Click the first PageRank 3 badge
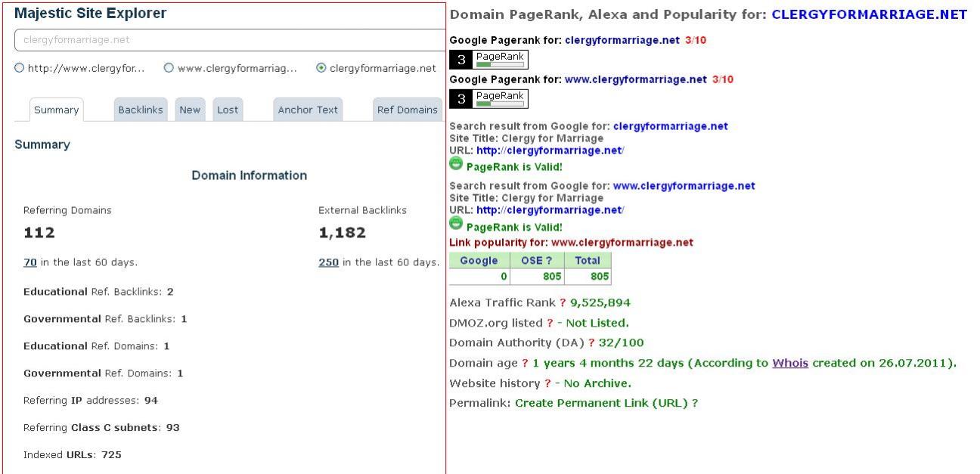 [488, 60]
